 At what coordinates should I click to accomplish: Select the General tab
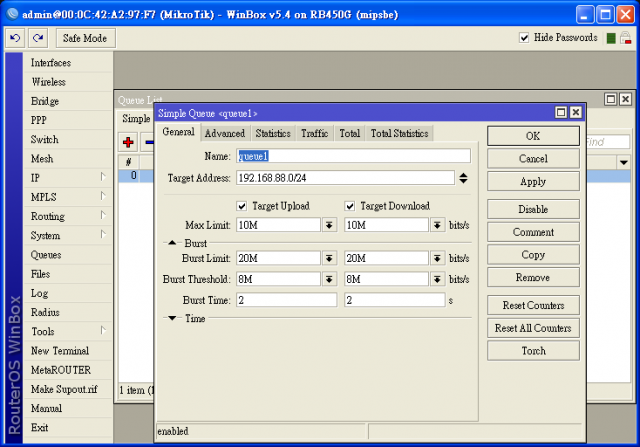(x=178, y=132)
